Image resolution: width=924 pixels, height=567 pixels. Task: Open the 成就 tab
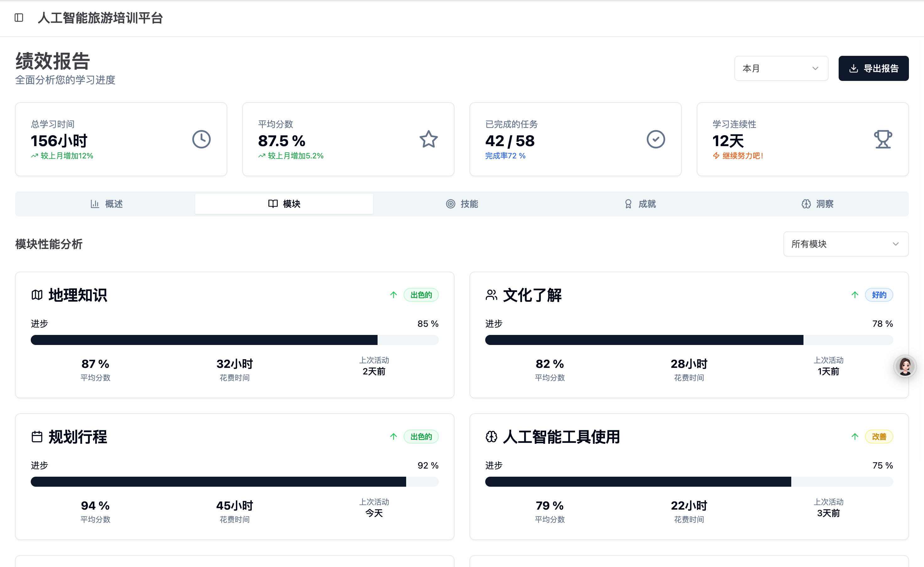(x=640, y=204)
